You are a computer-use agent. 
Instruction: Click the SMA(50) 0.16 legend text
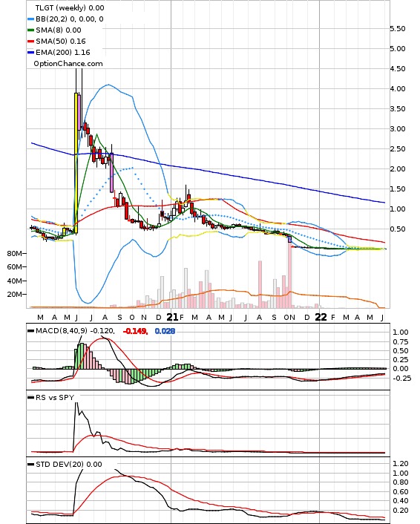pyautogui.click(x=61, y=41)
